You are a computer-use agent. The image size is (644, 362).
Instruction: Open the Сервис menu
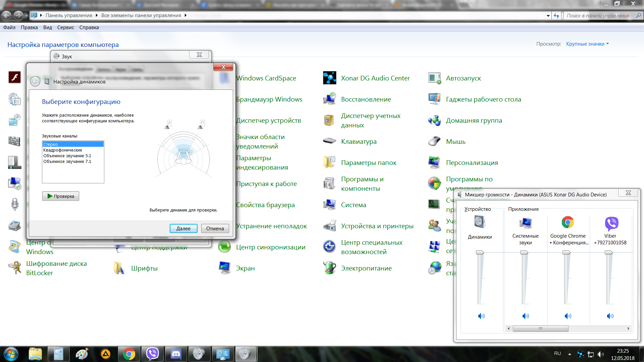pyautogui.click(x=65, y=27)
